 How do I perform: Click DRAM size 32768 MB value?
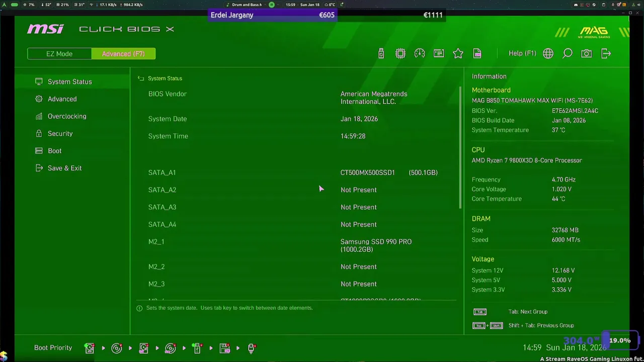point(565,230)
